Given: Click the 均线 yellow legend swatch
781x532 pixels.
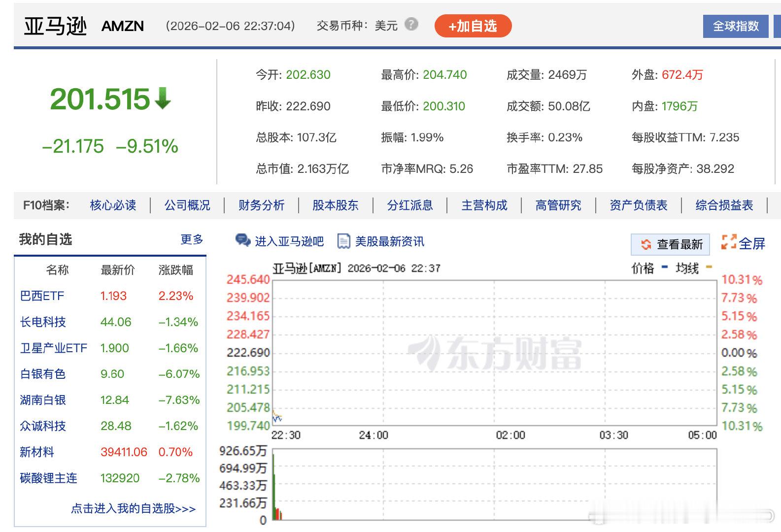Looking at the screenshot, I should click(x=709, y=267).
